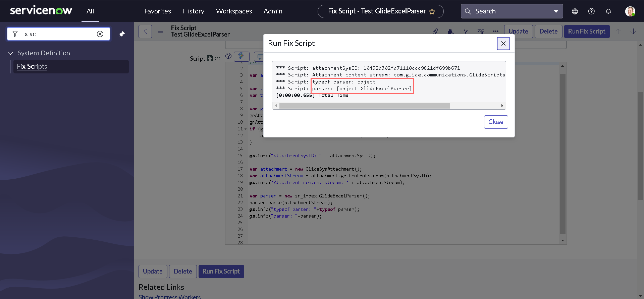Open the Favorites menu
The image size is (644, 299).
click(158, 11)
